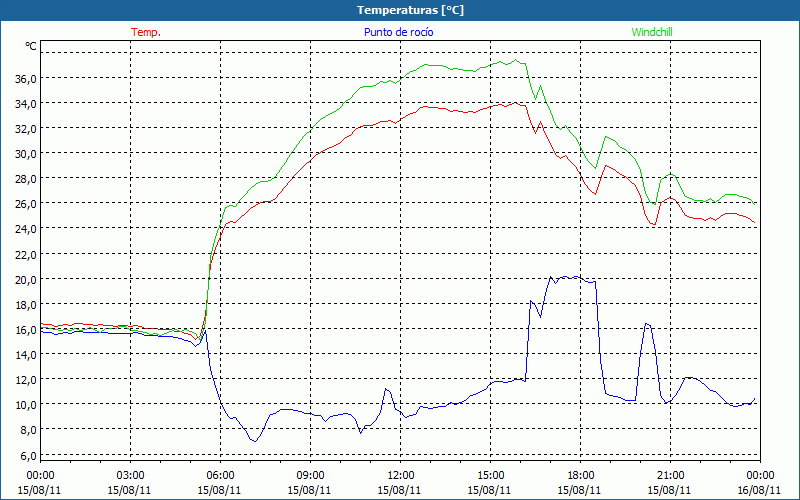
Task: Click the 26,0 y-axis value
Action: [x=26, y=204]
